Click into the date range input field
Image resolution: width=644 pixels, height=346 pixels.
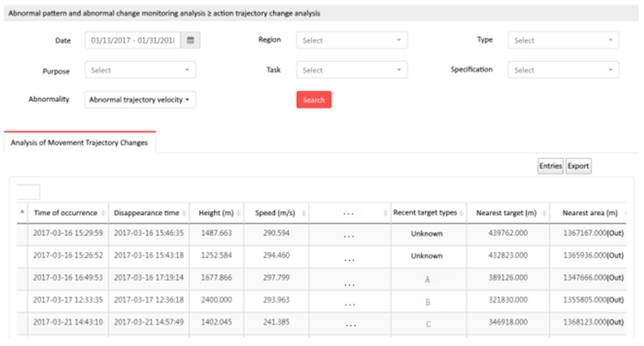(x=132, y=40)
